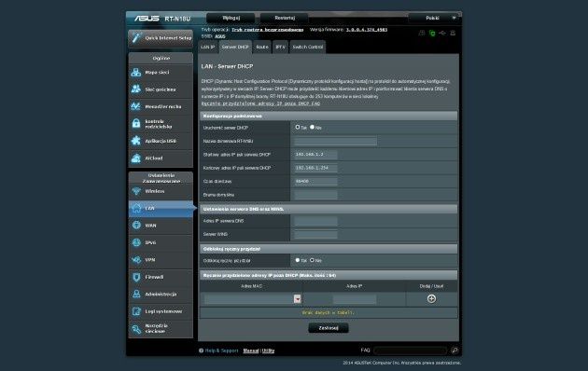Click the Zastosuj apply button
Screen dimensions: 588x371
[329, 328]
